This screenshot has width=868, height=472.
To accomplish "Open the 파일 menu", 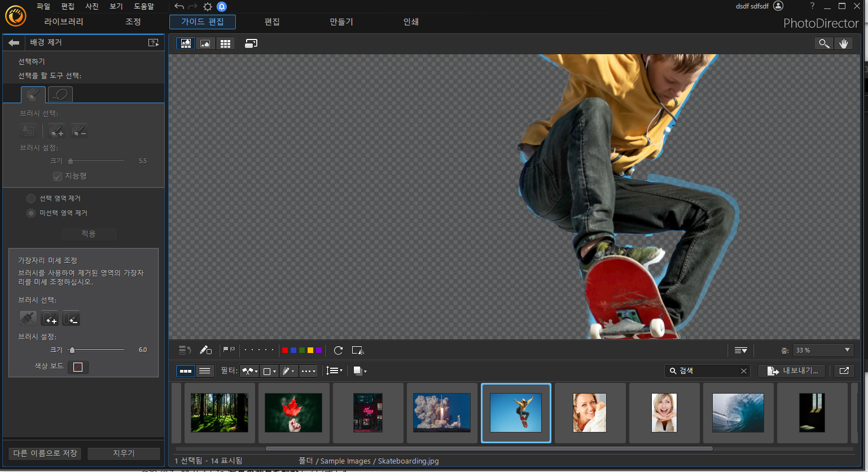I will pos(43,6).
